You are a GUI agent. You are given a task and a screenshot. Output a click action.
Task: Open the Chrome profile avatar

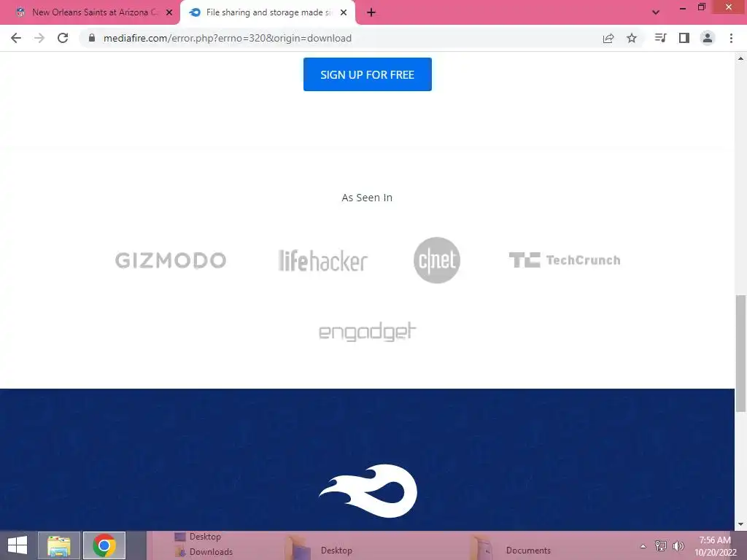(708, 38)
